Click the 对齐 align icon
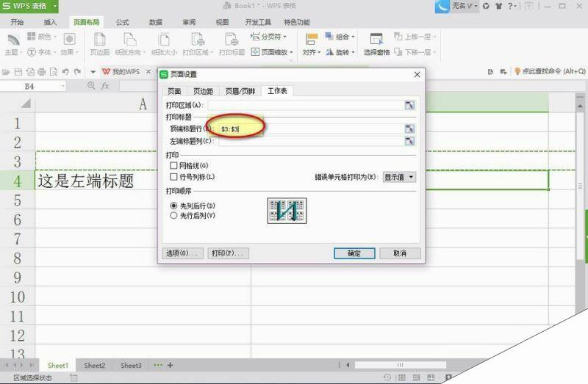The height and width of the screenshot is (384, 588). pyautogui.click(x=311, y=40)
